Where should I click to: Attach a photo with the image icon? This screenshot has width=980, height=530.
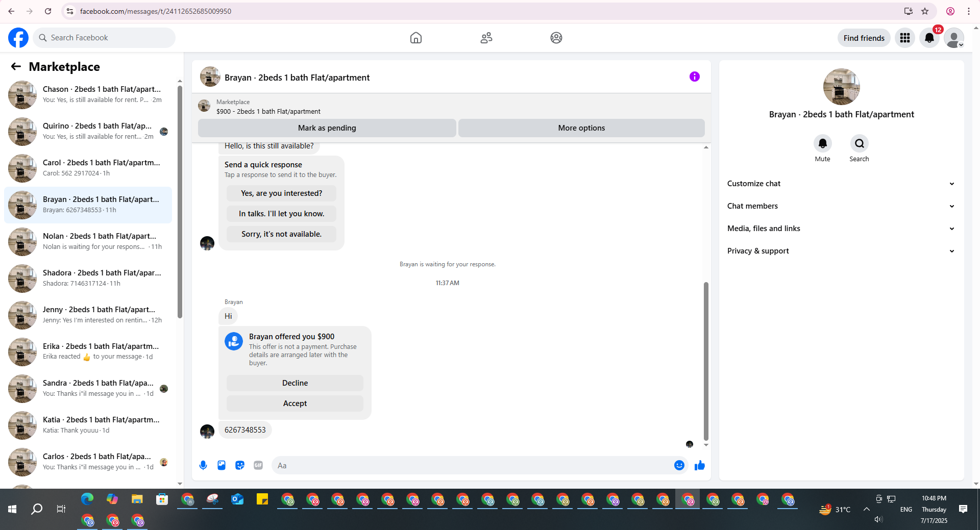click(x=222, y=465)
